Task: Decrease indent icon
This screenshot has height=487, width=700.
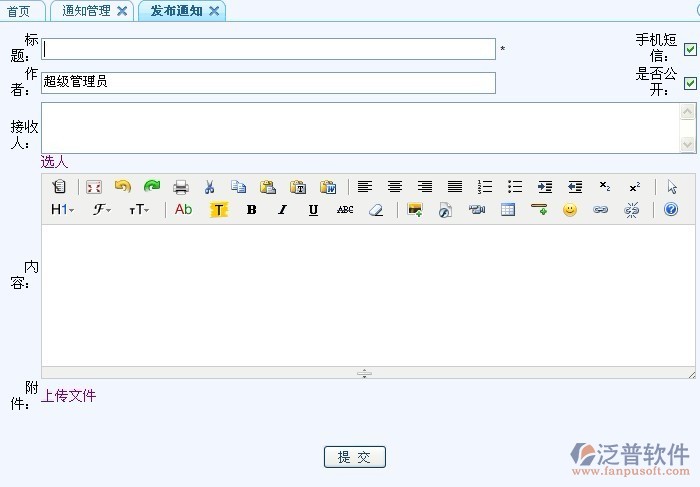Action: [575, 187]
